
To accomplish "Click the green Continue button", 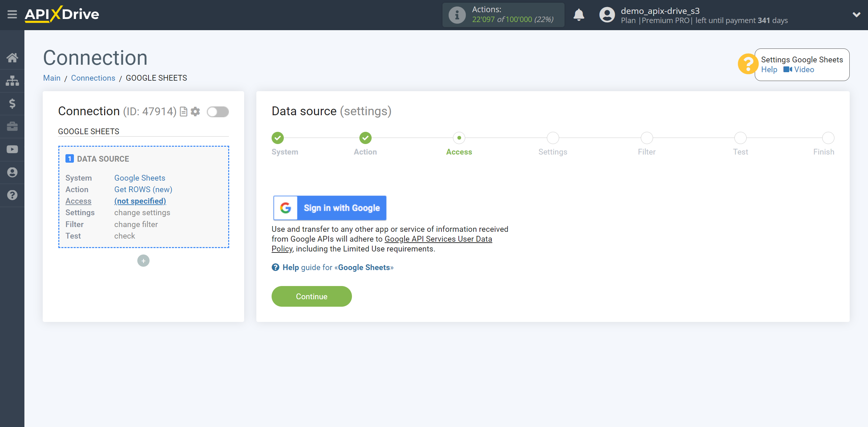I will (x=312, y=297).
